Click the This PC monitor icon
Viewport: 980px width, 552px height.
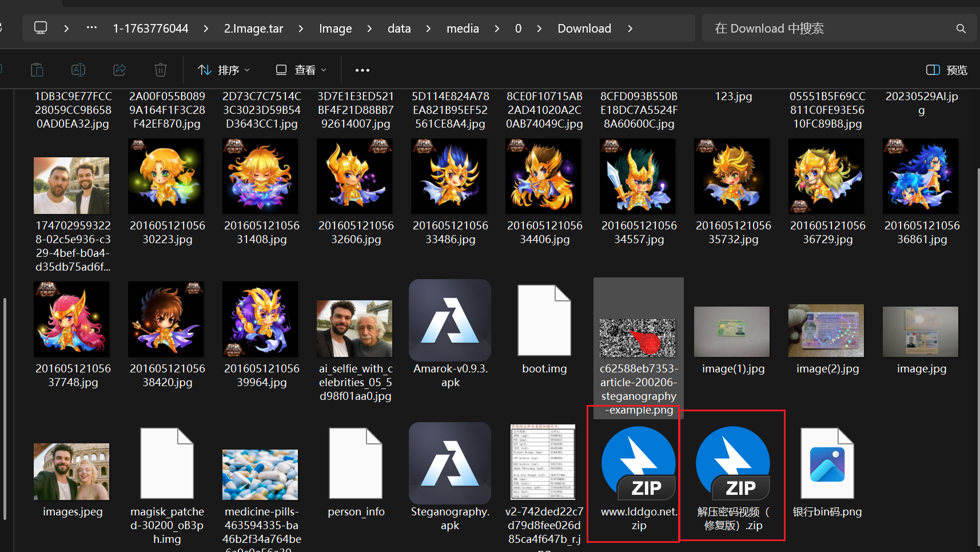(41, 28)
